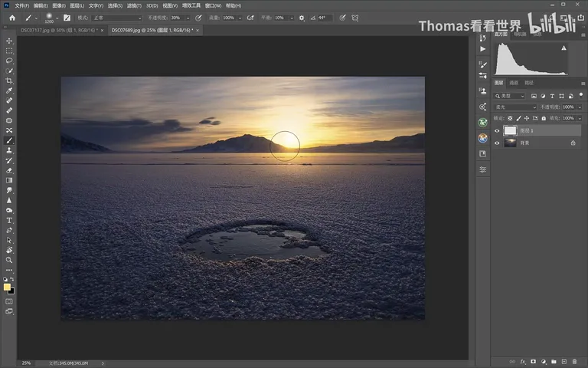
Task: Create a new layer via plus icon
Action: click(x=563, y=362)
